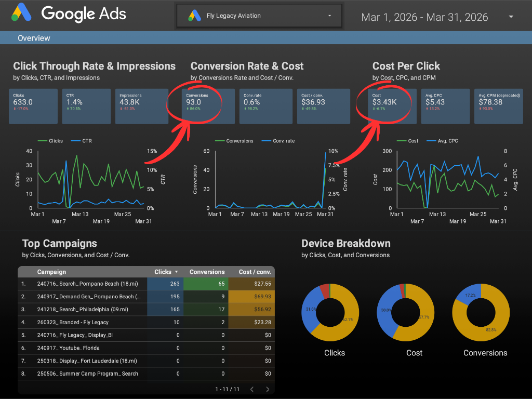
Task: Select the Avg. CPM scorecard showing $78.38
Action: pos(498,106)
